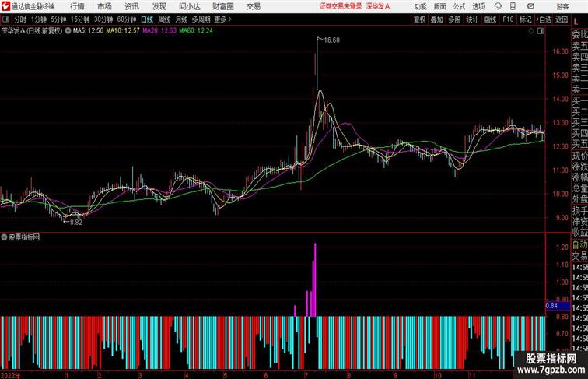Image resolution: width=588 pixels, height=379 pixels.
Task: Open the 公式 menu
Action: pyautogui.click(x=459, y=6)
